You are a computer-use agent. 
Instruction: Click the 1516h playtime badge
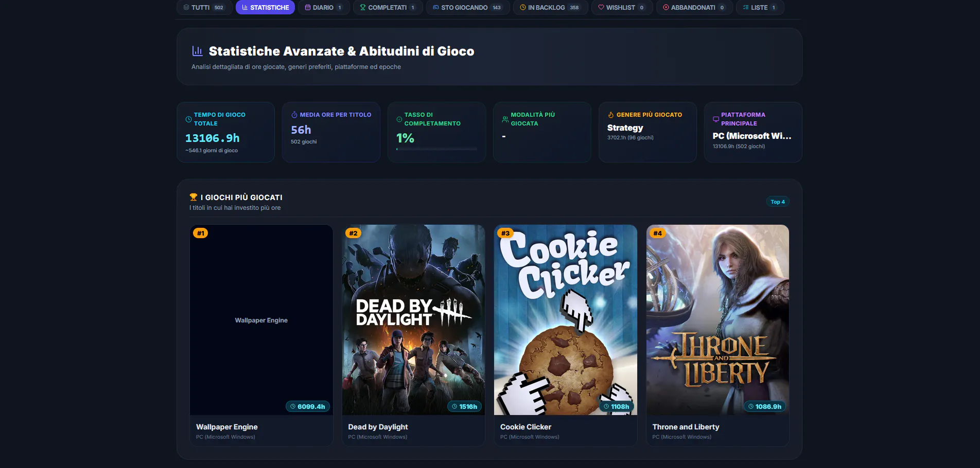(464, 406)
